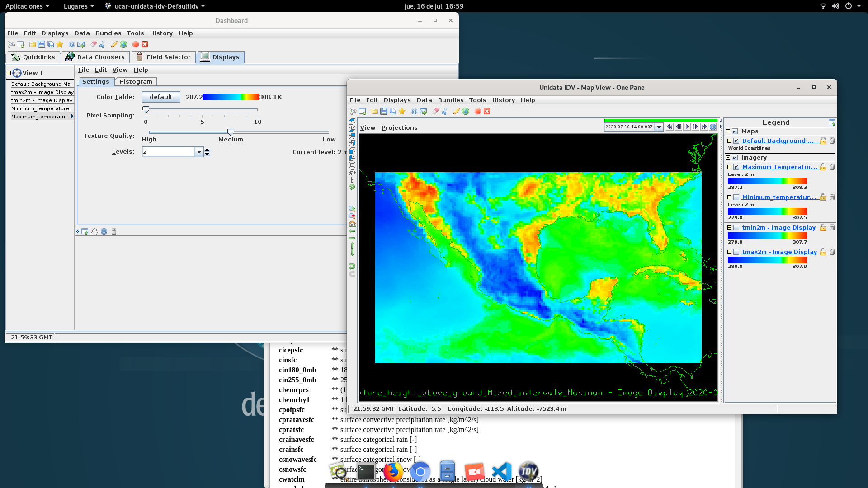The width and height of the screenshot is (868, 488).
Task: Open tmax2m - Image Display legend link
Action: pos(779,252)
